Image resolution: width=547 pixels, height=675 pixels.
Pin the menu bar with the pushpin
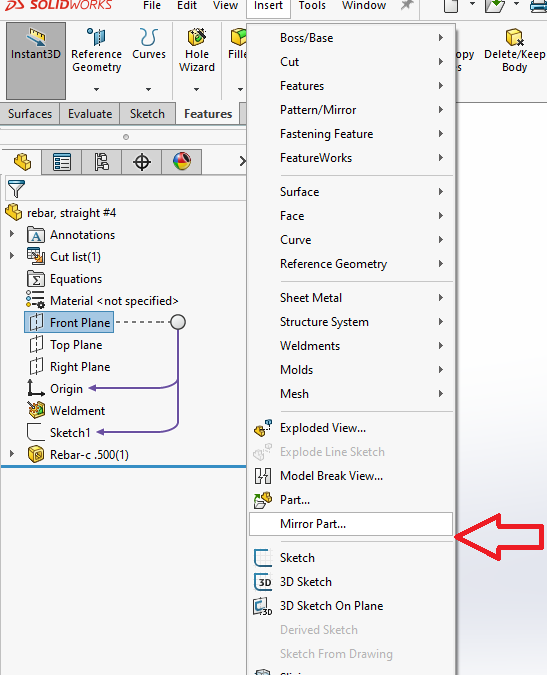click(x=406, y=6)
